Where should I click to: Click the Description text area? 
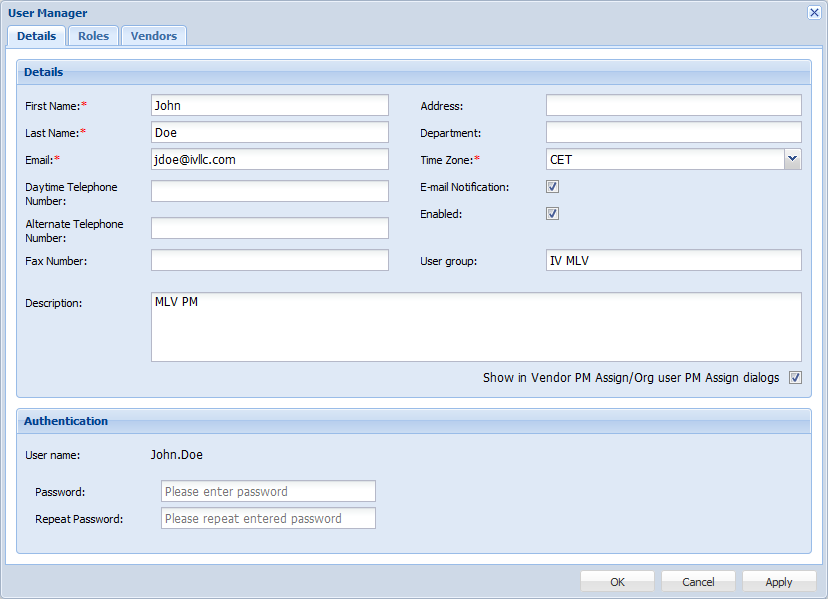[476, 327]
